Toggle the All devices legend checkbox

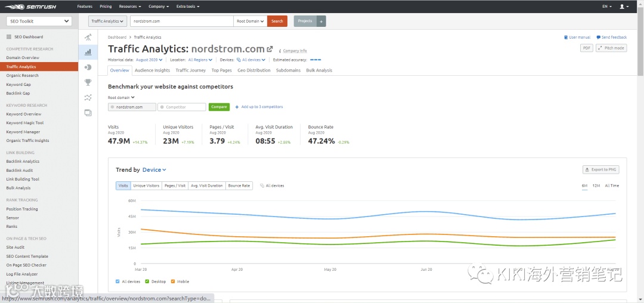pos(118,282)
